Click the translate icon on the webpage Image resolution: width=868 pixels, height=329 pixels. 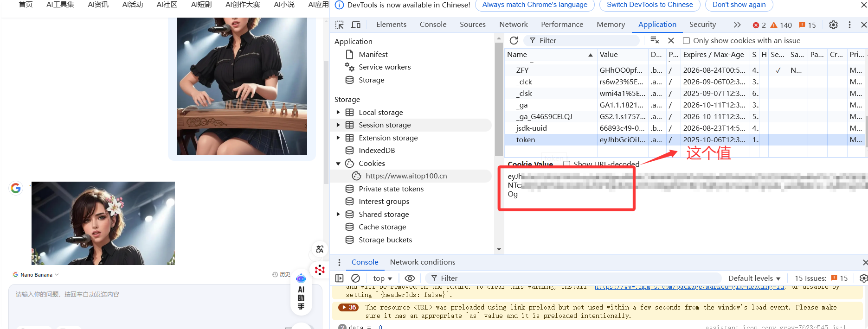pyautogui.click(x=320, y=249)
